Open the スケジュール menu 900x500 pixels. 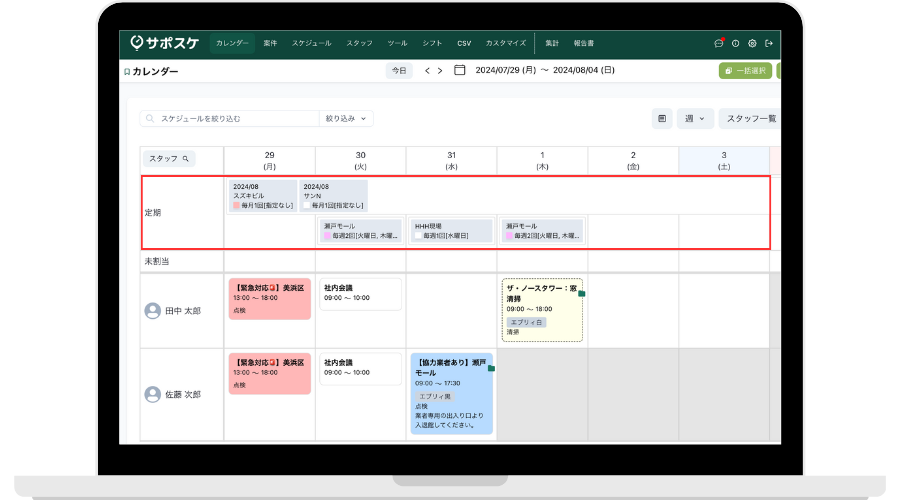pos(312,43)
